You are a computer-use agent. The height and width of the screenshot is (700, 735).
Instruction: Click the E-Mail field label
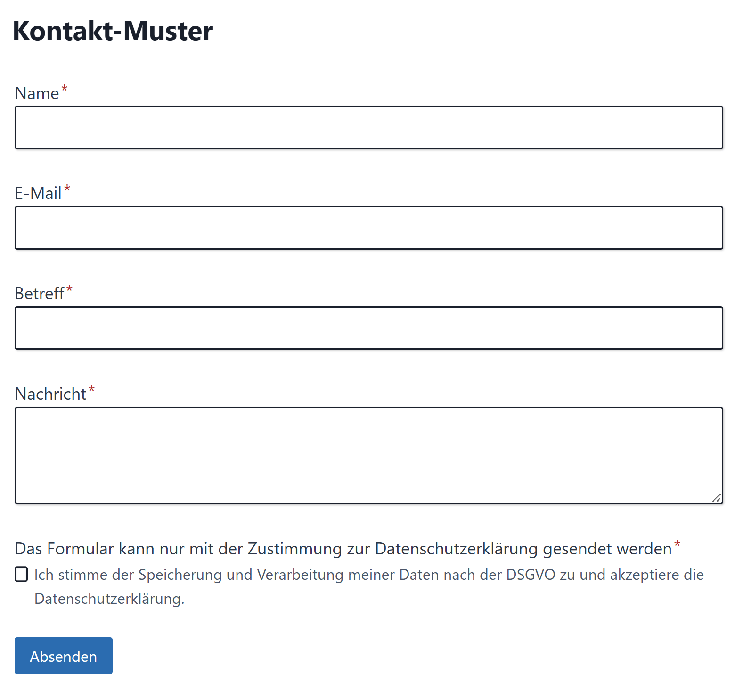[38, 193]
